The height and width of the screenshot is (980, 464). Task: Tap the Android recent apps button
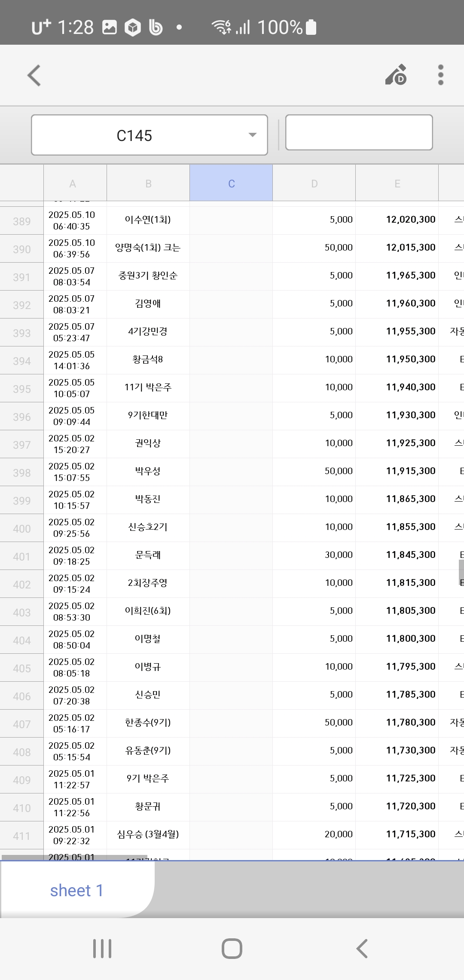[x=102, y=949]
